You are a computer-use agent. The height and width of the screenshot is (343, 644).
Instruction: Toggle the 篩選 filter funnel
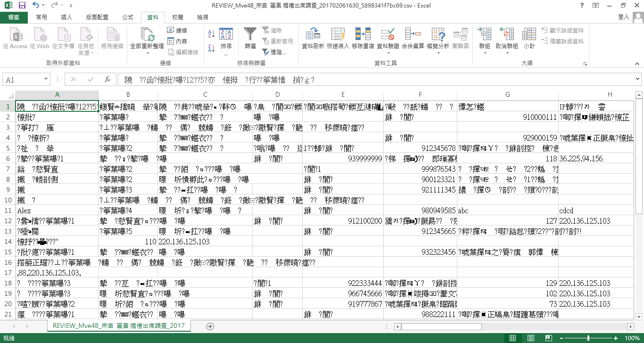click(250, 39)
